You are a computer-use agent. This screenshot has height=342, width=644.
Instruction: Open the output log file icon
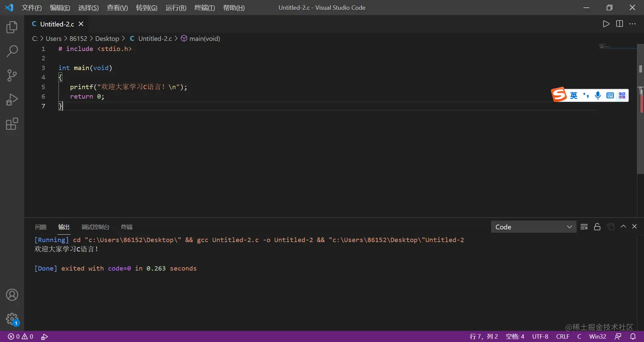pyautogui.click(x=610, y=227)
